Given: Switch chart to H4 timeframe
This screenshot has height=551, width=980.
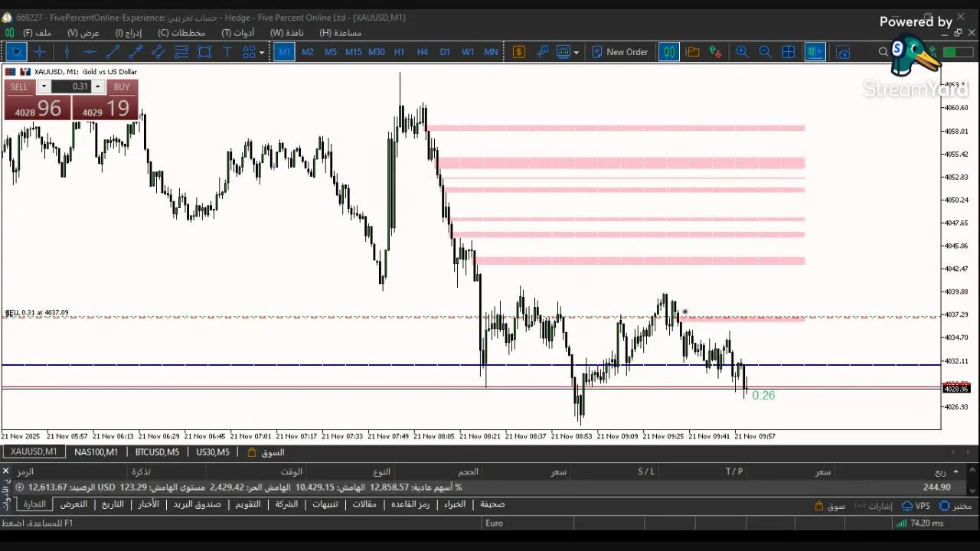Looking at the screenshot, I should (x=422, y=52).
